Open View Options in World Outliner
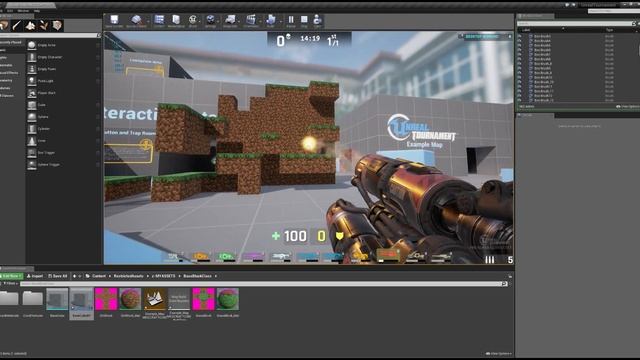Viewport: 640px width, 360px height. point(627,107)
